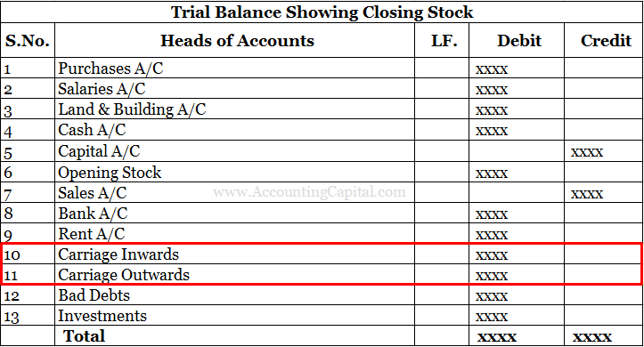Select the Bank A/C row label
This screenshot has height=347, width=644.
[x=93, y=214]
